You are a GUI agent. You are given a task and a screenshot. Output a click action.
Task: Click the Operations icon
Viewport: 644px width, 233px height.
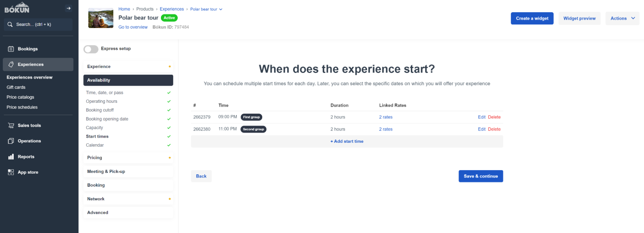[11, 141]
